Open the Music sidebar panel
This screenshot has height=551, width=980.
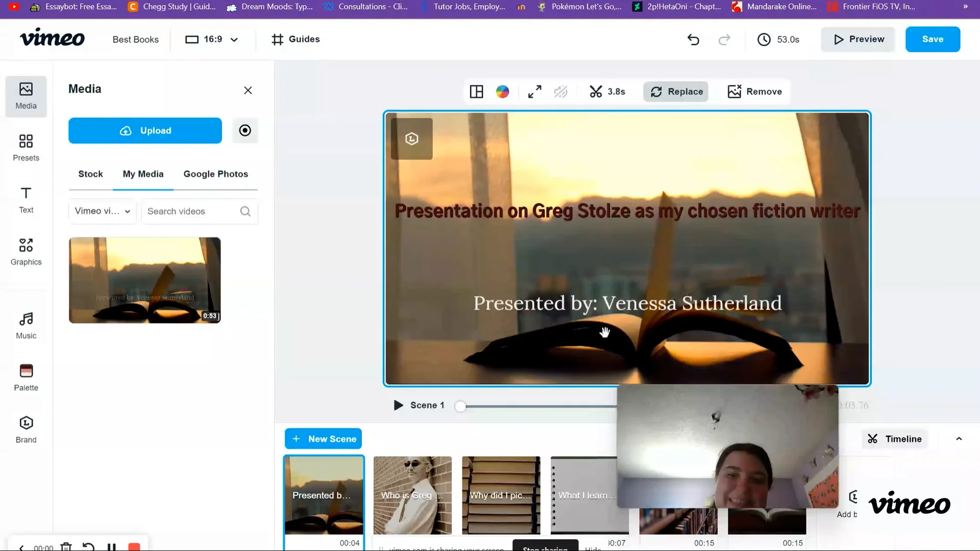pos(26,326)
